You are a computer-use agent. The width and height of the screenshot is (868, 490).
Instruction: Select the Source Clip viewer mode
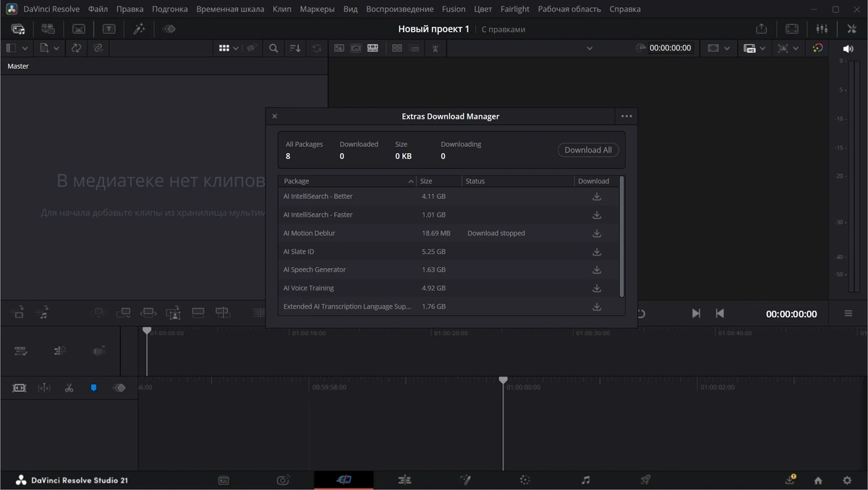pyautogui.click(x=339, y=48)
